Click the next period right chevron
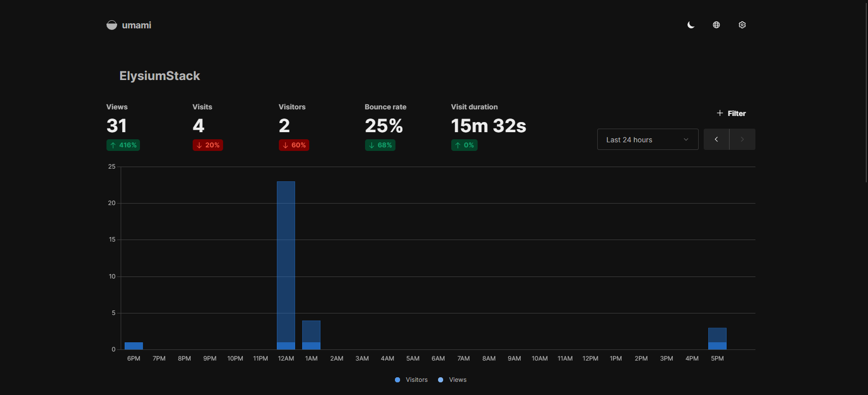Screen dimensions: 868x395 742,139
